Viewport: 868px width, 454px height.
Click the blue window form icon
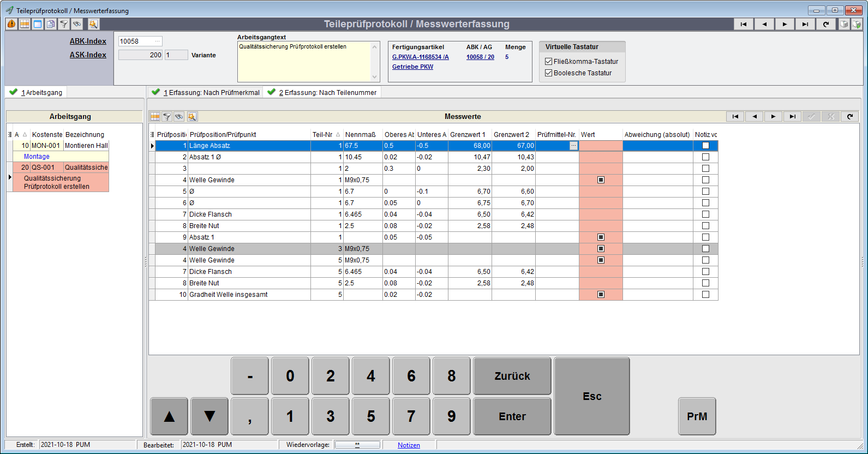pos(38,24)
